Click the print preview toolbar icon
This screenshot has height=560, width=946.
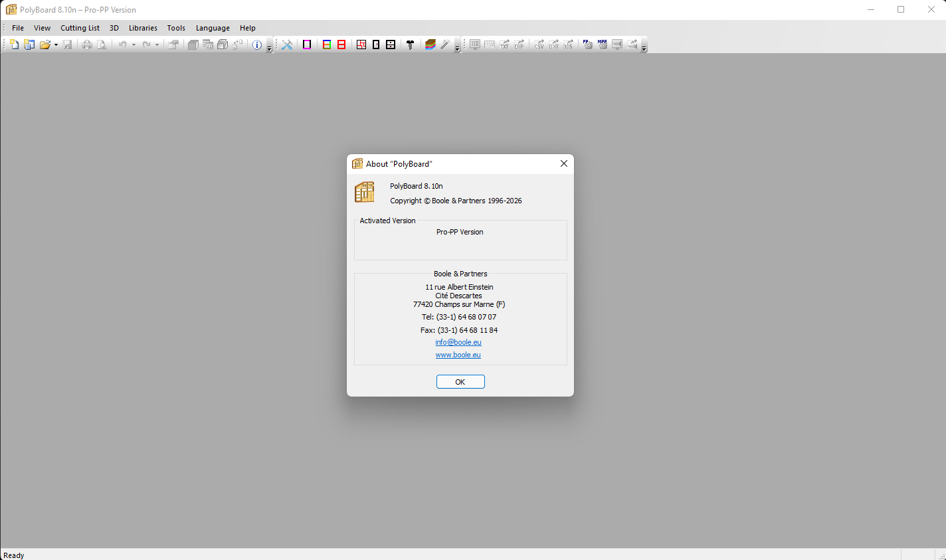(x=102, y=45)
